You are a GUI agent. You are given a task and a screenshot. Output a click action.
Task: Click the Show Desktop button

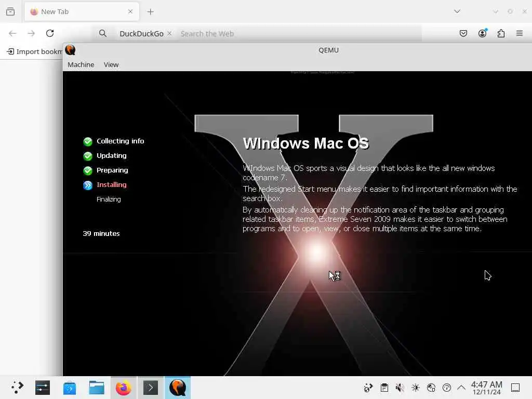515,388
